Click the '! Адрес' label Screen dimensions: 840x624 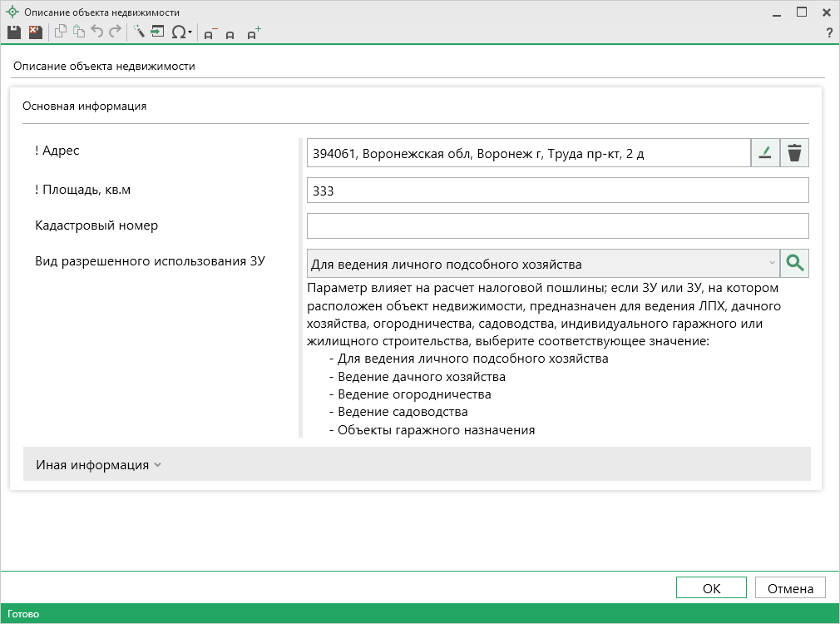click(x=57, y=151)
